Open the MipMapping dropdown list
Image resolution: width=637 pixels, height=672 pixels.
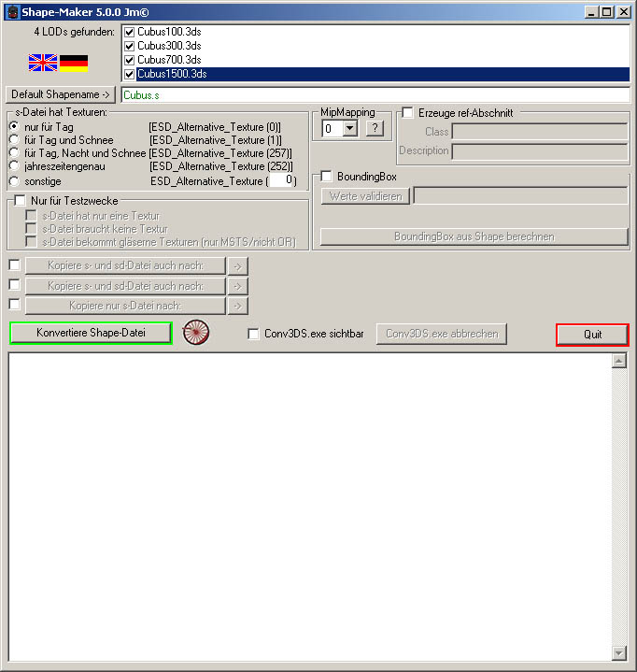(350, 129)
